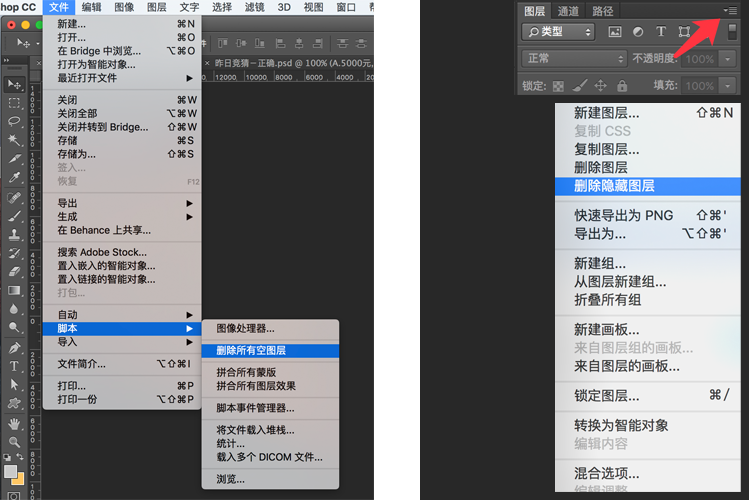Open the layers panel flyout menu
Screen dimensions: 750x500
point(732,10)
